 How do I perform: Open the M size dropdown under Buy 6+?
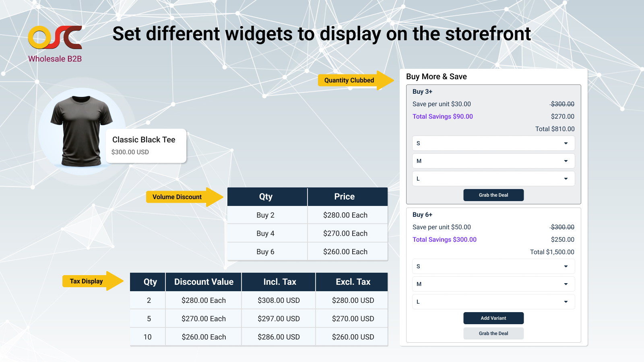[x=493, y=284]
